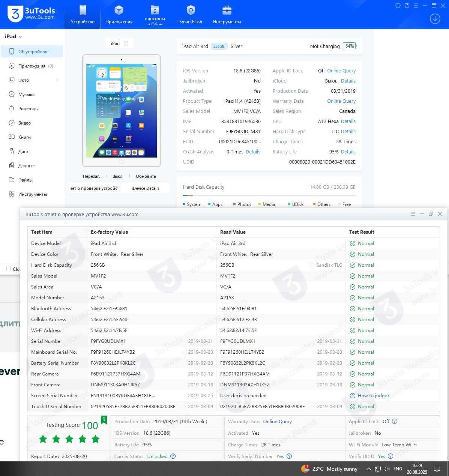This screenshot has height=476, width=449.
Task: Click the bookmark-style icon beside the skin icon
Action: coord(407,6)
